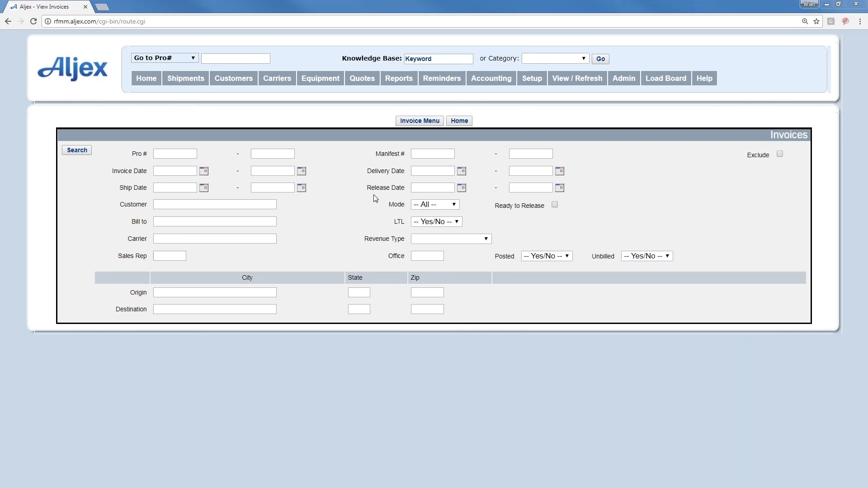
Task: Open the Equipment menu
Action: (321, 78)
